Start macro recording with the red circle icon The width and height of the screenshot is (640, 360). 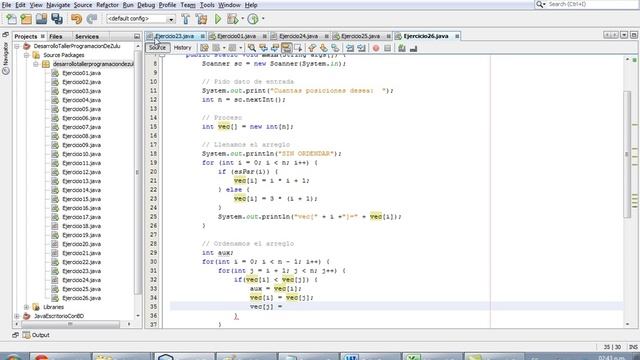pos(376,48)
